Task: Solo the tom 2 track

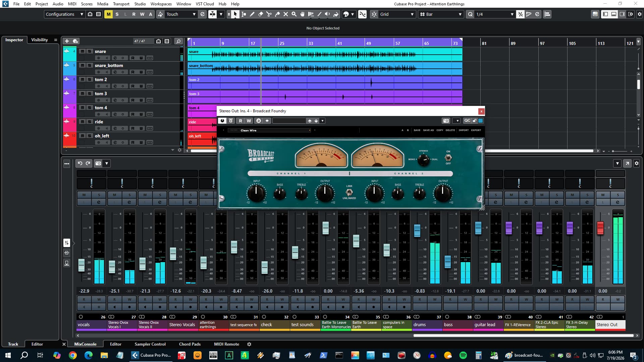Action: pyautogui.click(x=89, y=79)
